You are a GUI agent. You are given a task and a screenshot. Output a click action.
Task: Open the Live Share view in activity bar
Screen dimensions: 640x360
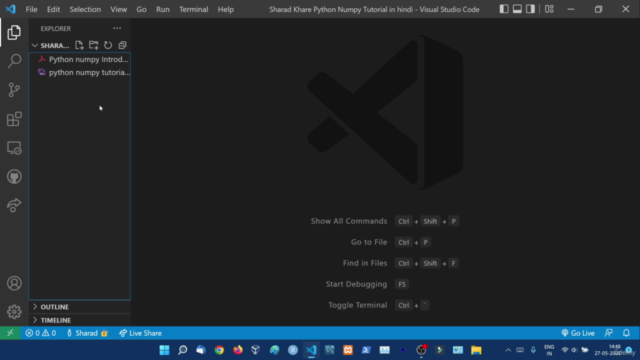(x=14, y=205)
